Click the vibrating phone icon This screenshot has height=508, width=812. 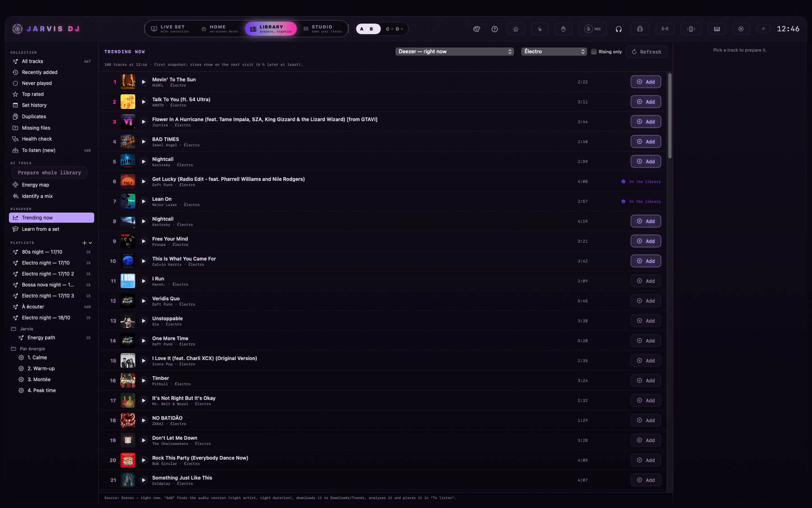click(x=691, y=29)
